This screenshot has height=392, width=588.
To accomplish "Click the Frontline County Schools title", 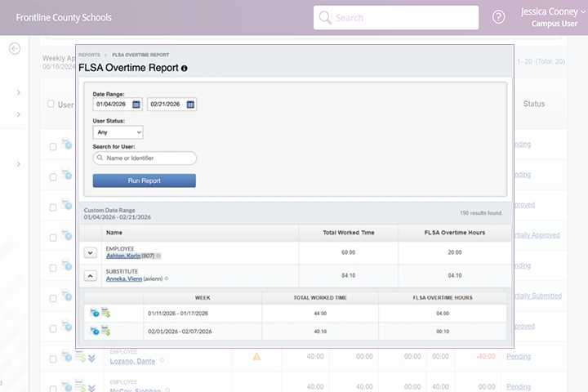I will [64, 18].
